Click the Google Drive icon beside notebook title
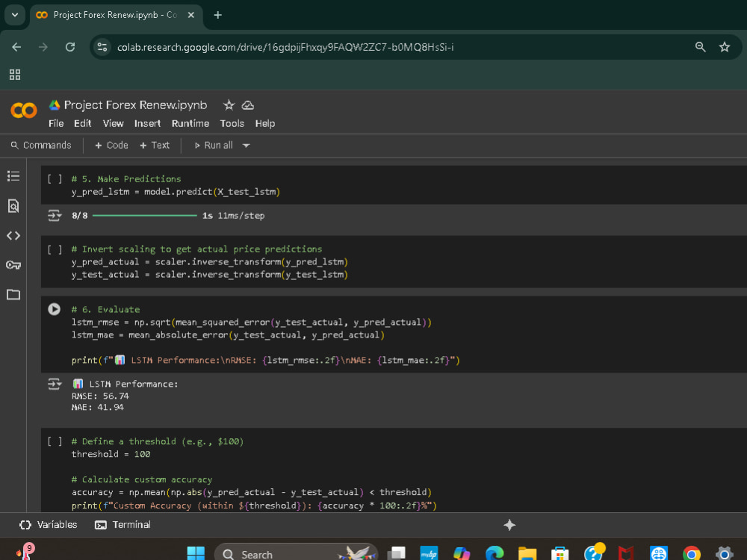This screenshot has height=560, width=747. point(55,105)
